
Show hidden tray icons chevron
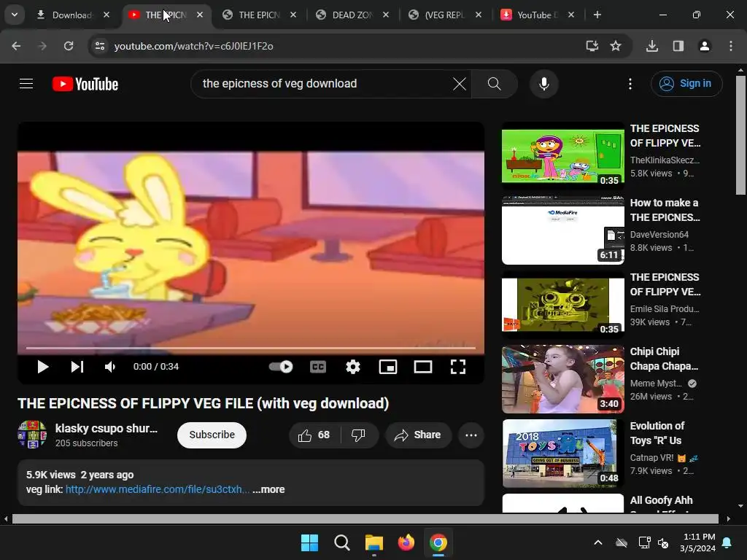click(x=598, y=542)
